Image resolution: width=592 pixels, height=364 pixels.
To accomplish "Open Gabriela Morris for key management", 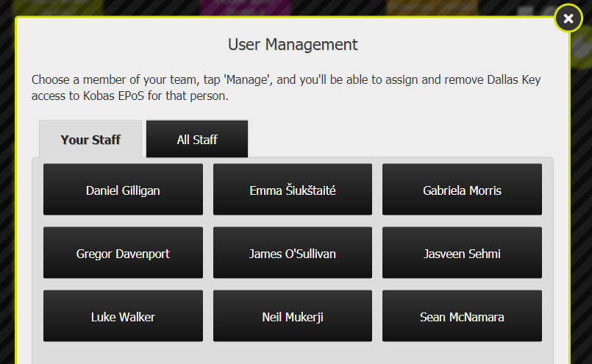I will click(x=462, y=190).
